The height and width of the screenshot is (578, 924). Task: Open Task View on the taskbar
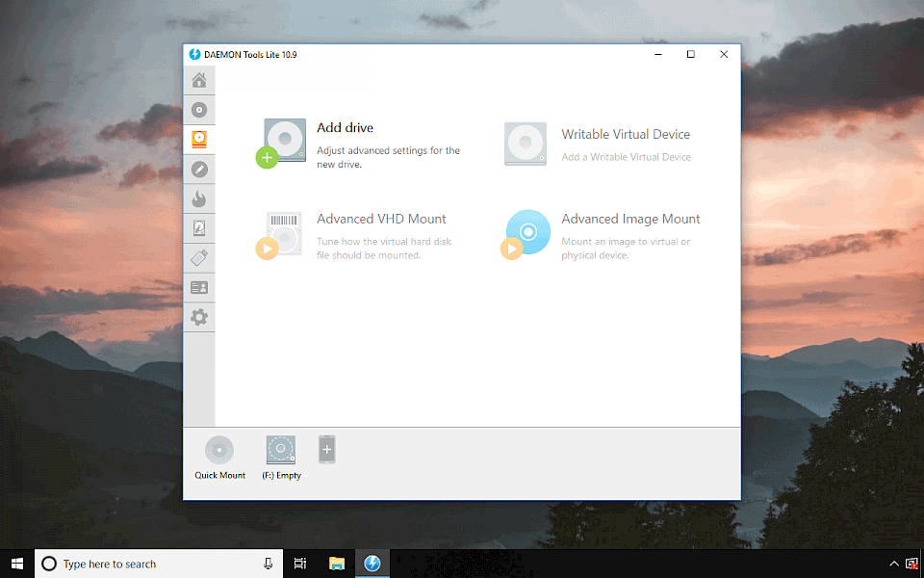[x=300, y=564]
